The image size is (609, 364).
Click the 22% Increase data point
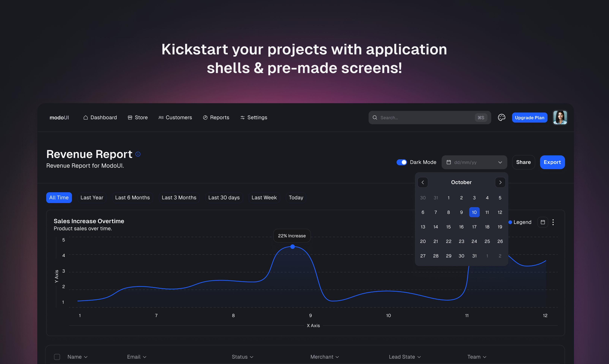[292, 246]
